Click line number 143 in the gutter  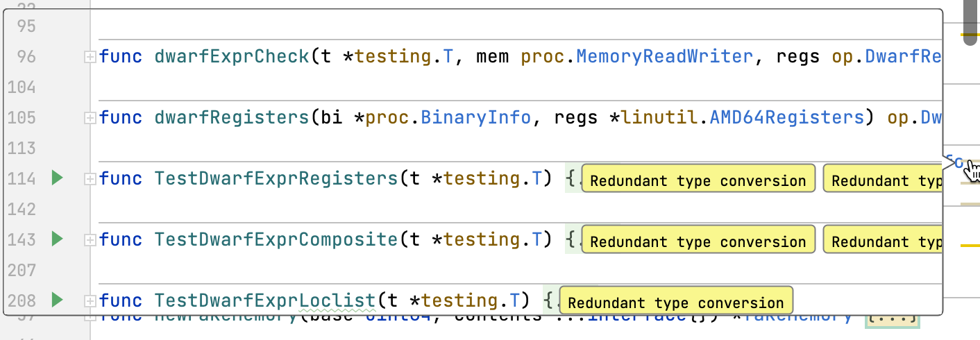coord(22,239)
